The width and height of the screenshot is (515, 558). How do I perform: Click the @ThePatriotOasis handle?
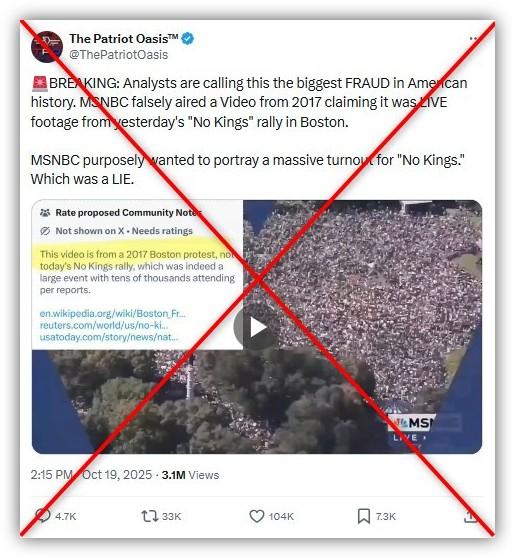(x=119, y=55)
